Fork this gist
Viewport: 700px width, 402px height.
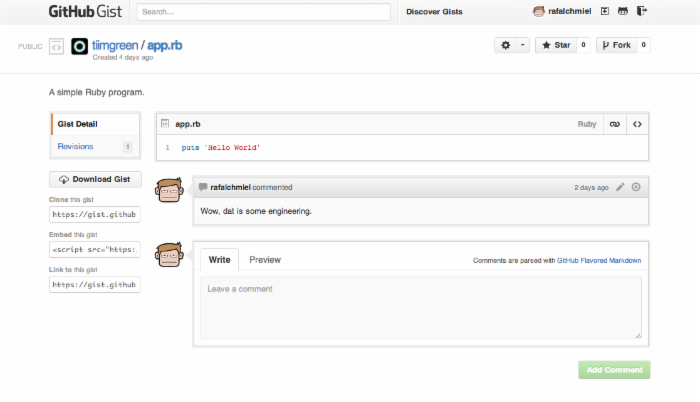tap(617, 45)
